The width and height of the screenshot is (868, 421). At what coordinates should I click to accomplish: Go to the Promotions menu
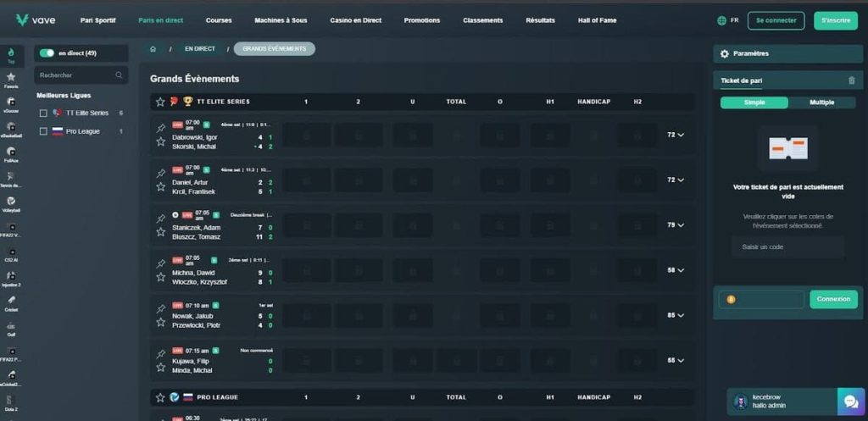pyautogui.click(x=421, y=19)
